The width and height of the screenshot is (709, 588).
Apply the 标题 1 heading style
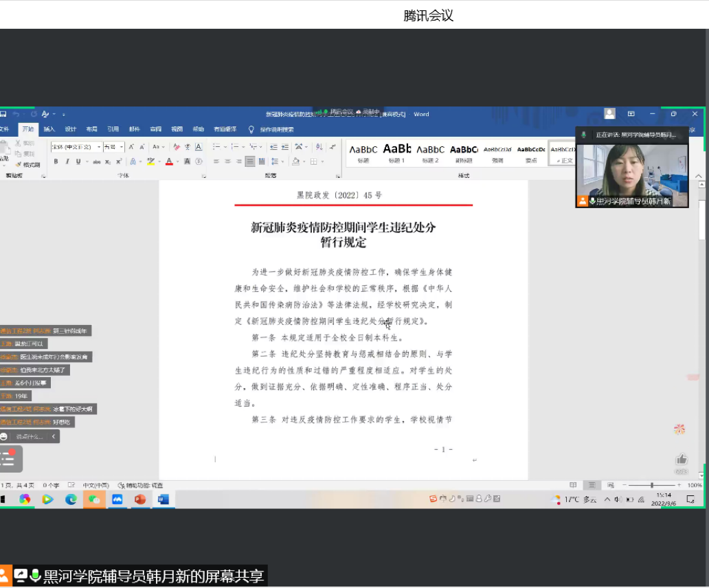click(x=396, y=151)
